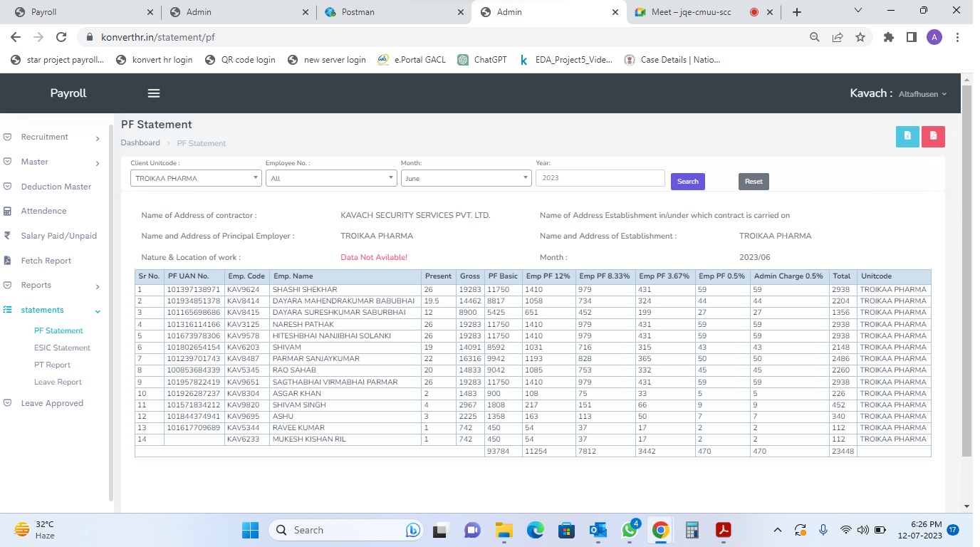Click the page vertical scrollbar
Image resolution: width=980 pixels, height=547 pixels.
click(966, 271)
